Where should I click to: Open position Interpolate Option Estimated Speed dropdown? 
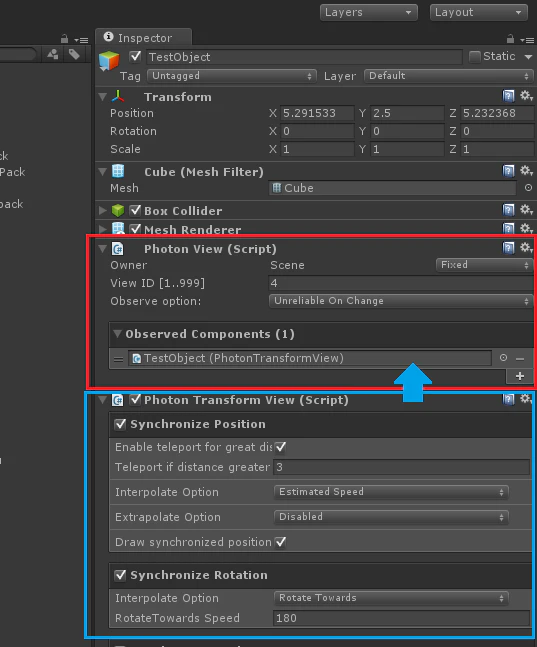[391, 492]
